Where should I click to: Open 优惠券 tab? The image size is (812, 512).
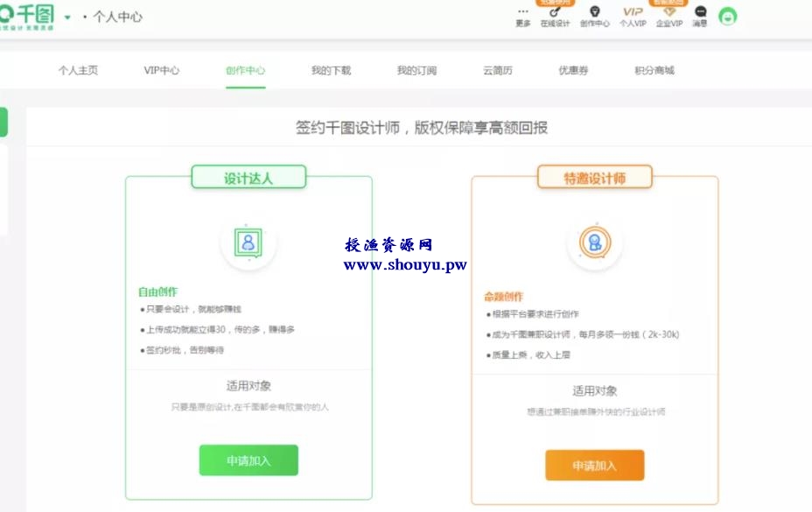click(573, 71)
